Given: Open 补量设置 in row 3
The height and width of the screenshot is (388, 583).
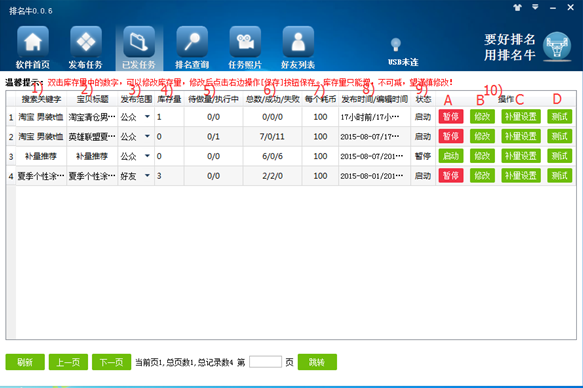Looking at the screenshot, I should coord(521,156).
